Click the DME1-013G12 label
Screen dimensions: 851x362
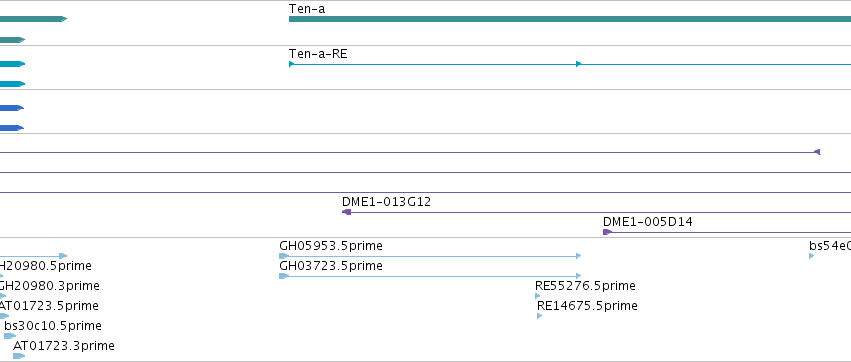pos(386,202)
